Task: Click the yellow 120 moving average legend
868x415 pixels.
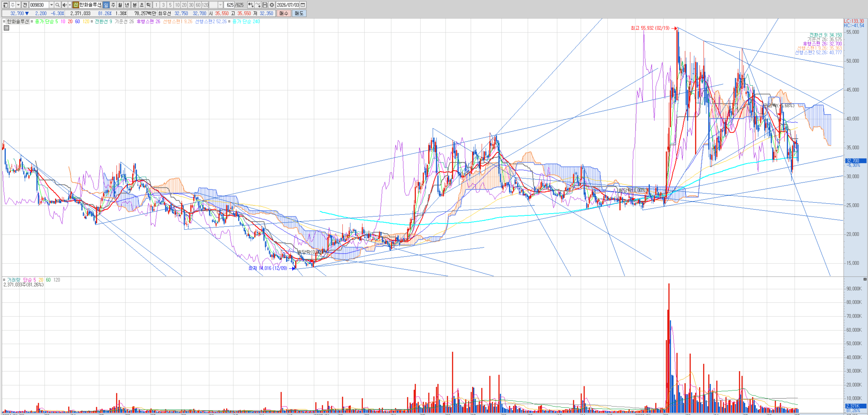Action: 86,21
